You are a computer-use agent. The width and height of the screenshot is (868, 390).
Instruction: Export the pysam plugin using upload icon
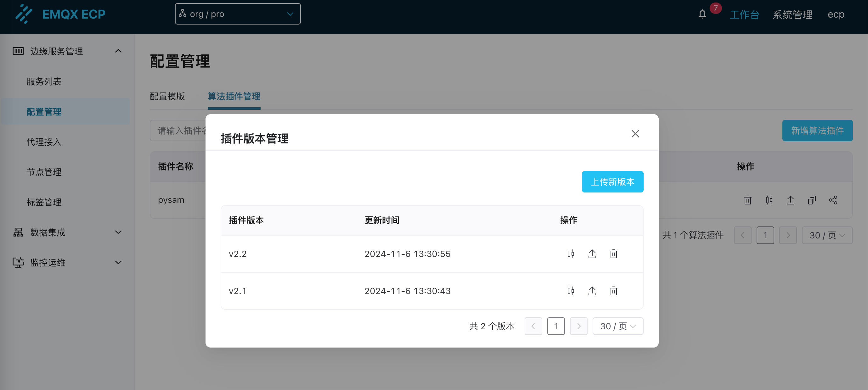click(791, 200)
